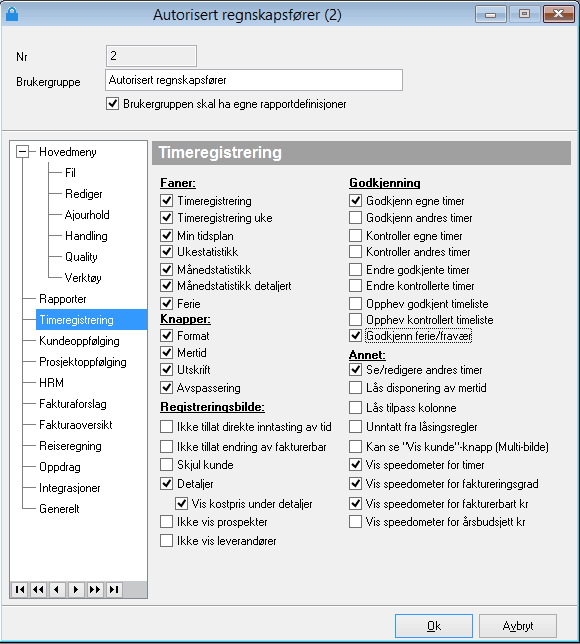The image size is (580, 644).
Task: Cancel with the Avbryt button
Action: (x=518, y=626)
